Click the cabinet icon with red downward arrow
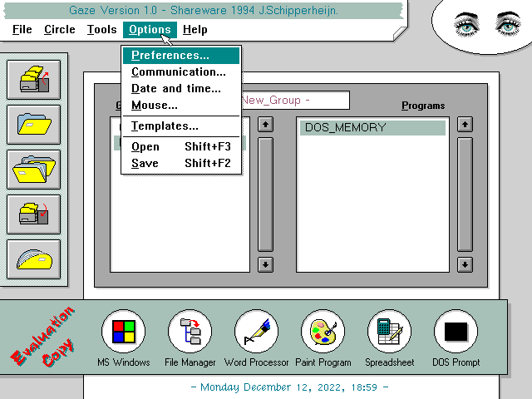The height and width of the screenshot is (399, 532). coord(33,214)
